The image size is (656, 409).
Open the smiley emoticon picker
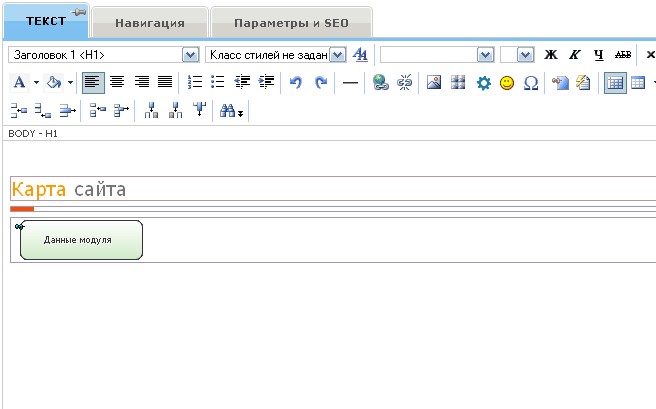tap(507, 83)
